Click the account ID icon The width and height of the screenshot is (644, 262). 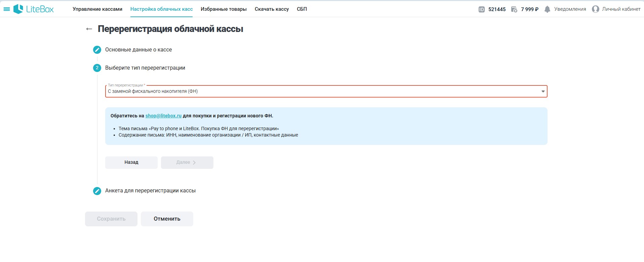[x=481, y=9]
